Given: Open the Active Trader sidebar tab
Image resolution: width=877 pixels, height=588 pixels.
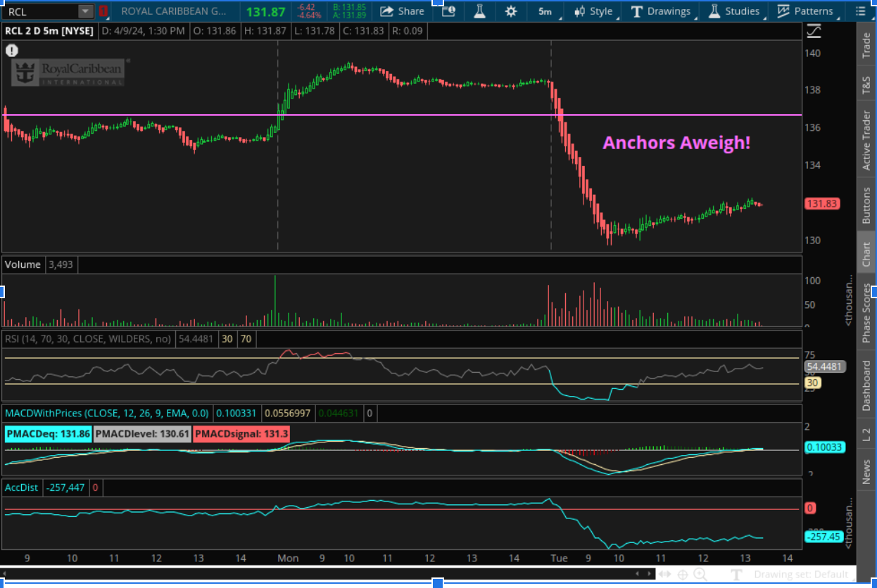Looking at the screenshot, I should 866,140.
